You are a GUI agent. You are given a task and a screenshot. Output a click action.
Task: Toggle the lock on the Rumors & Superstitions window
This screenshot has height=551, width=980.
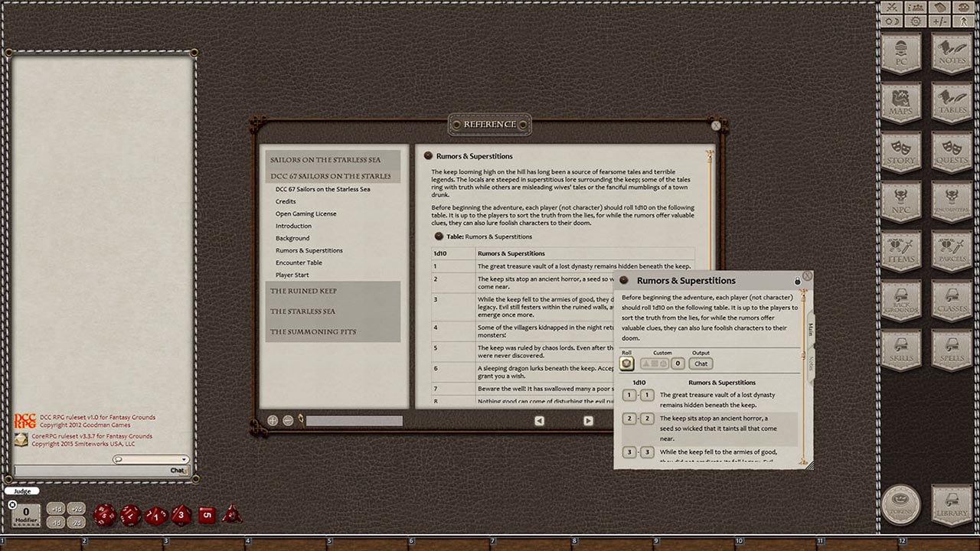(x=799, y=280)
